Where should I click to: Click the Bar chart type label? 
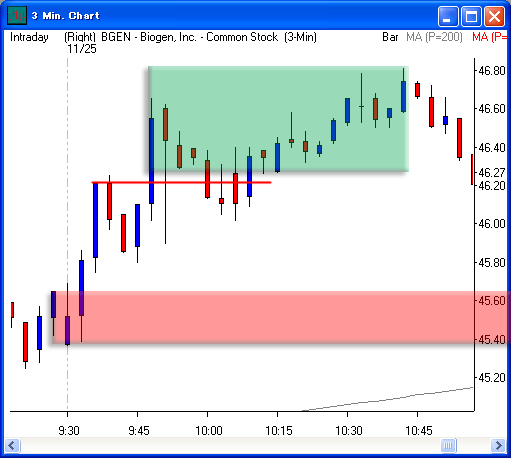pyautogui.click(x=390, y=37)
